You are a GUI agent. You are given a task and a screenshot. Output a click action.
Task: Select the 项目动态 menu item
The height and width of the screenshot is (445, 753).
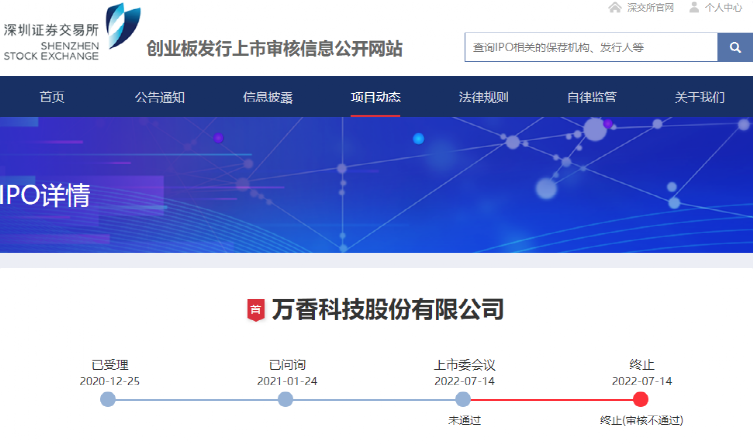[x=376, y=97]
